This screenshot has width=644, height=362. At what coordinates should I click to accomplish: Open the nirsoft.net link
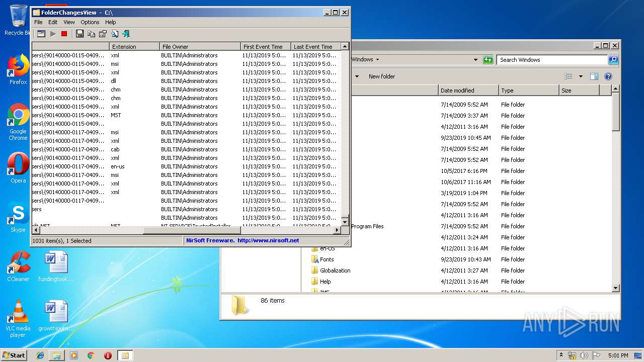[268, 240]
